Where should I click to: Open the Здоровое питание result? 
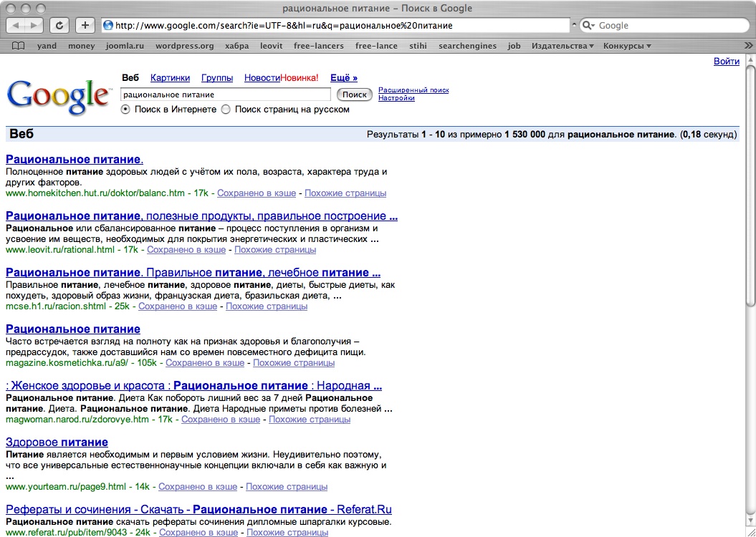click(x=57, y=442)
